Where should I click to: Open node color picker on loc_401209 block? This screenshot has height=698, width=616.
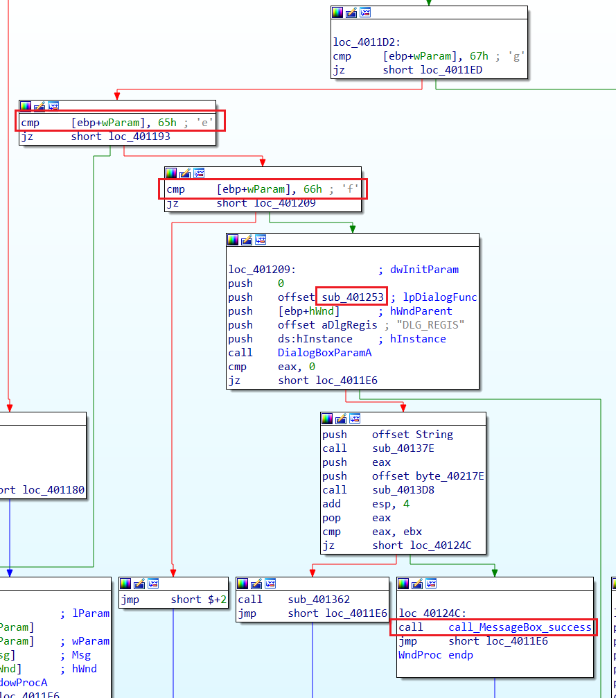tap(233, 240)
